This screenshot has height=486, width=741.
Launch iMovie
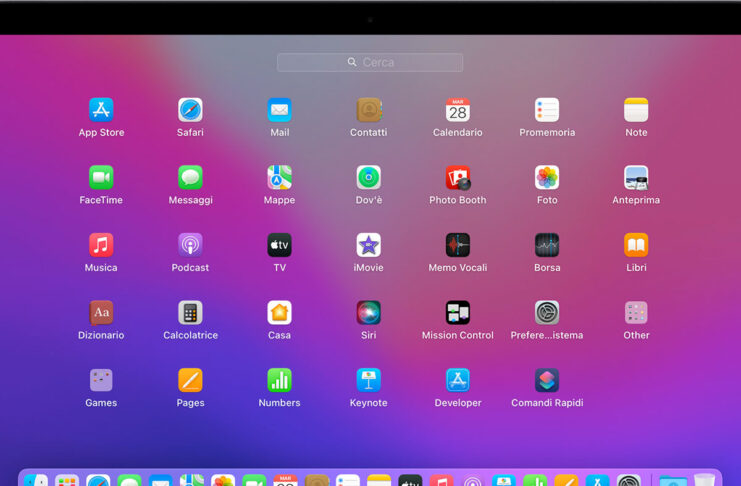click(369, 245)
